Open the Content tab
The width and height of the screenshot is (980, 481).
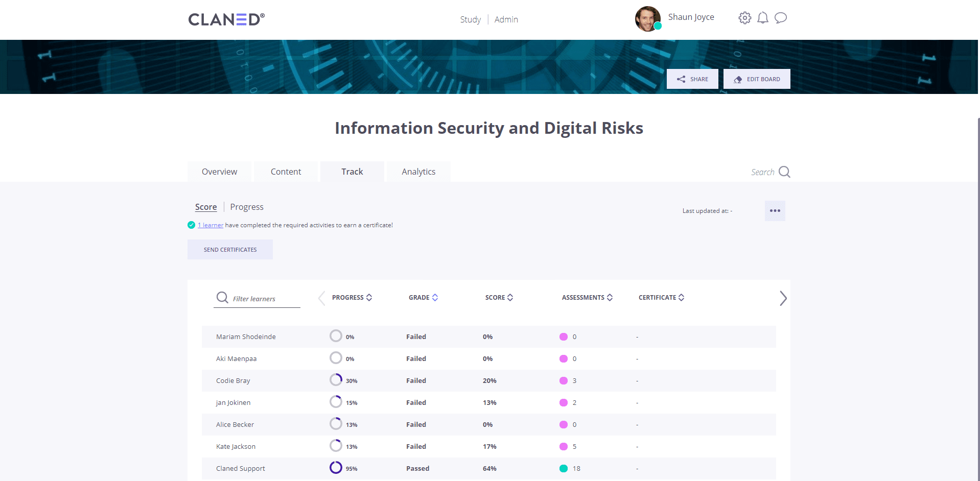pos(286,172)
